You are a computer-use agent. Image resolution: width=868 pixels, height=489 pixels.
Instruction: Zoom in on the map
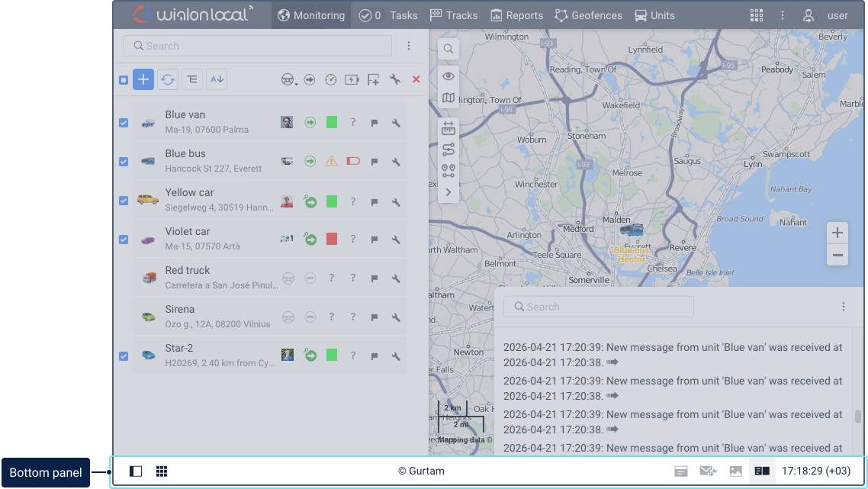(x=837, y=233)
